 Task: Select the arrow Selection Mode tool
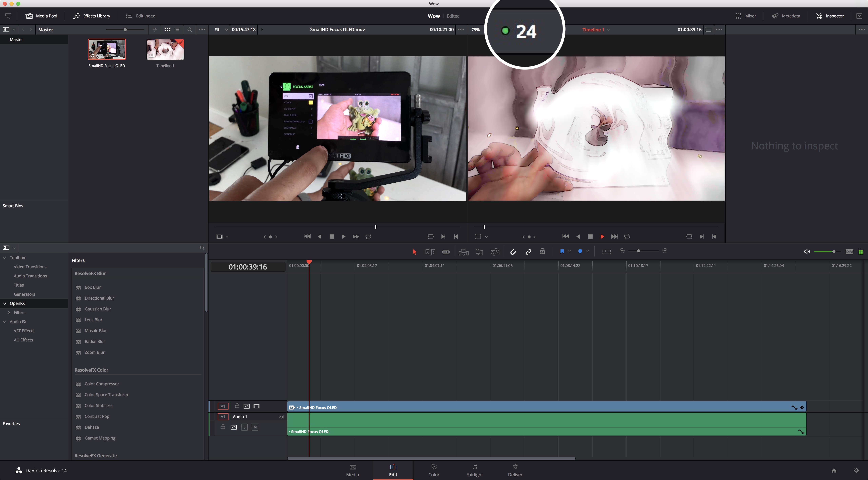coord(415,252)
